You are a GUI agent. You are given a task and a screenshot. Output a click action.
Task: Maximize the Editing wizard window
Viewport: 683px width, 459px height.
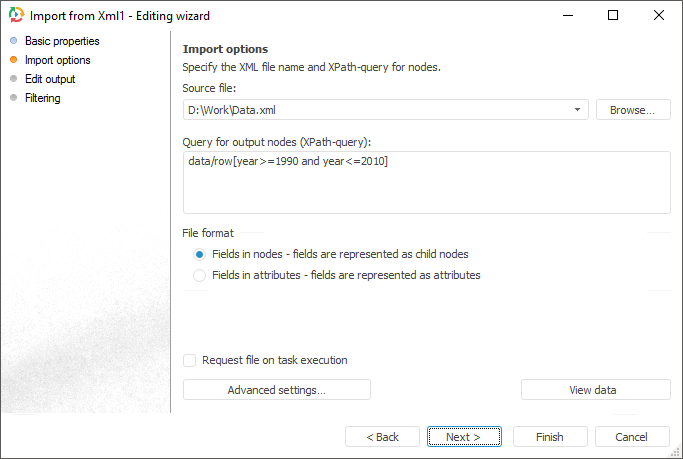click(x=613, y=16)
